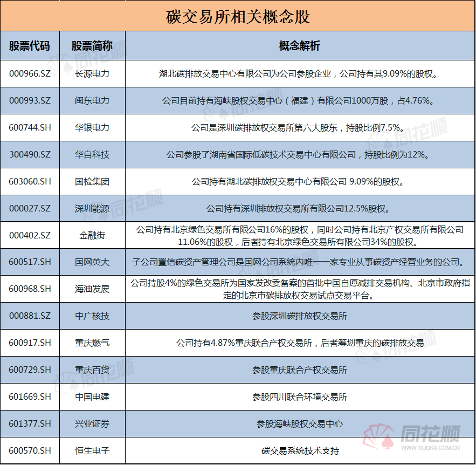Screen dimensions: 476x465
Task: Click the 海油发展 description about 自愿减排交易机构
Action: click(x=300, y=289)
